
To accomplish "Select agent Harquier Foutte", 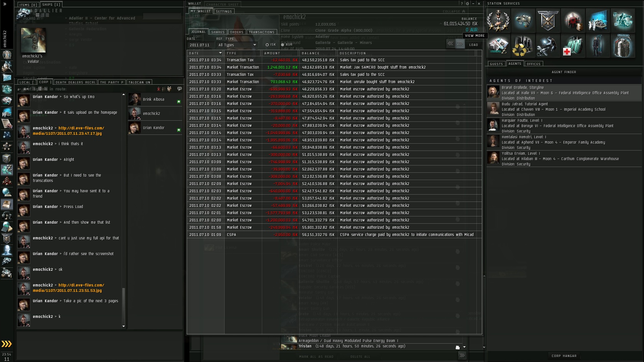I will coord(564,126).
